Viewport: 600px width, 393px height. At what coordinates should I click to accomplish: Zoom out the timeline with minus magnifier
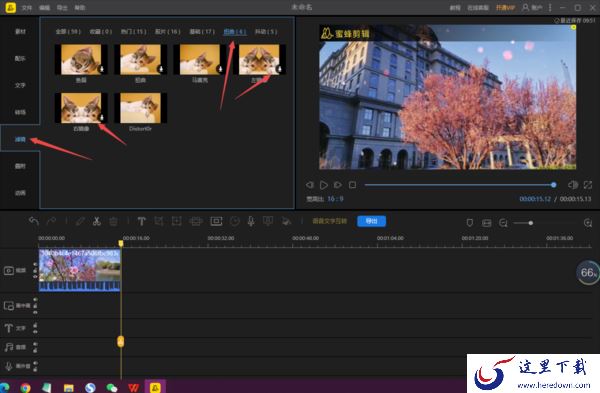503,223
